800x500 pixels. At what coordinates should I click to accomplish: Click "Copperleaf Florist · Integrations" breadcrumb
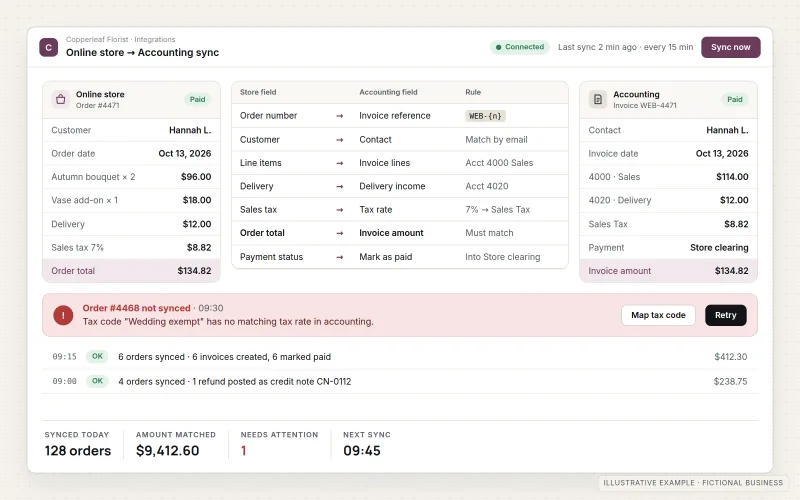coord(120,39)
